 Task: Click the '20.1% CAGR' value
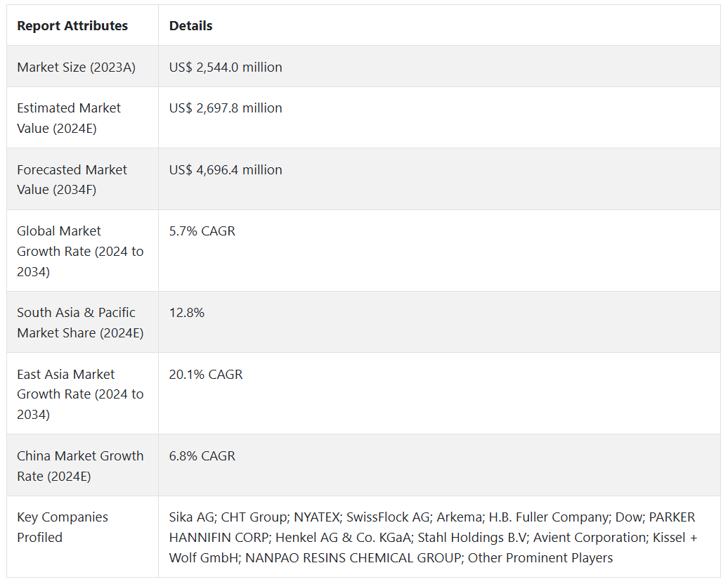[x=206, y=375]
